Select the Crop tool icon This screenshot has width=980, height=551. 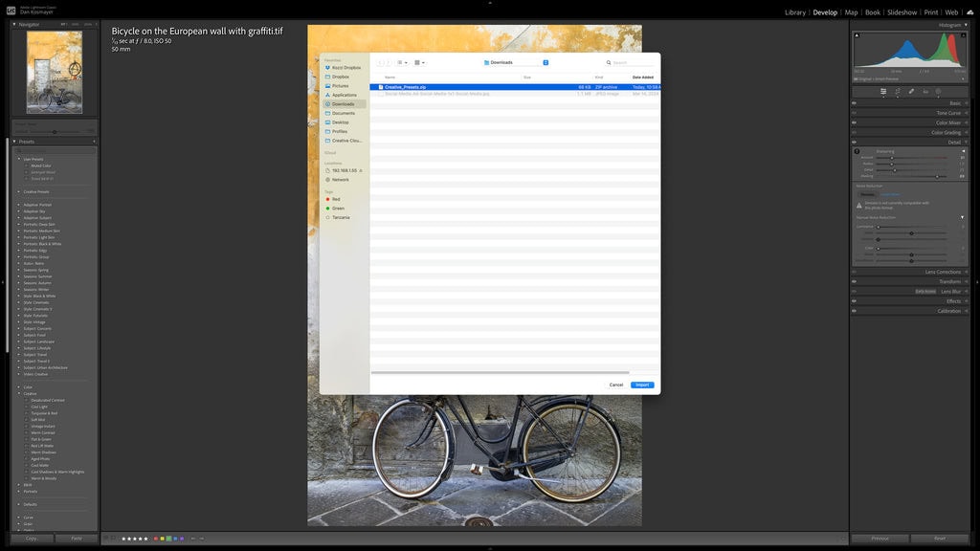coord(898,91)
